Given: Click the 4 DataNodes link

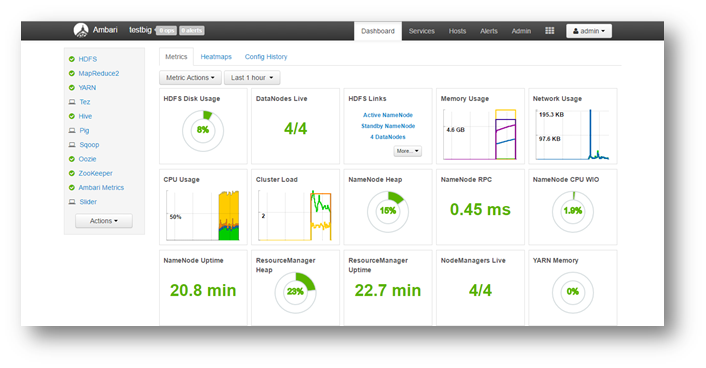Looking at the screenshot, I should (x=388, y=137).
